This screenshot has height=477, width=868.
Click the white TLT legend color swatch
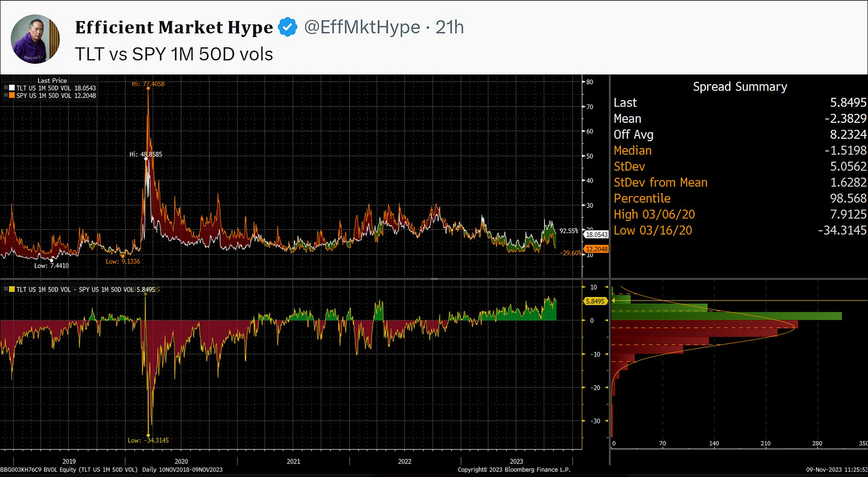(13, 88)
